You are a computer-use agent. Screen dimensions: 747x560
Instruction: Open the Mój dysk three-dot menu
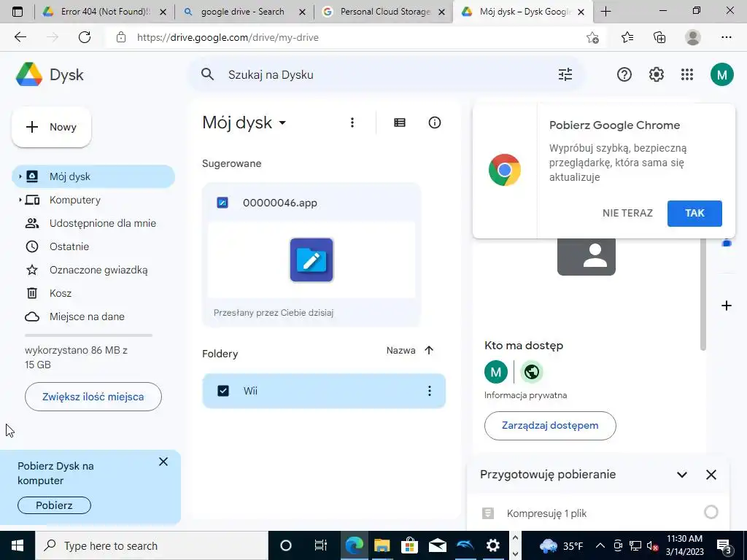(x=352, y=122)
